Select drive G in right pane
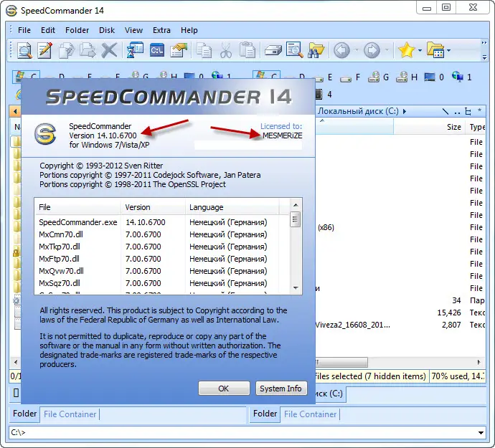Viewport: 495px width, 448px height. tap(378, 77)
